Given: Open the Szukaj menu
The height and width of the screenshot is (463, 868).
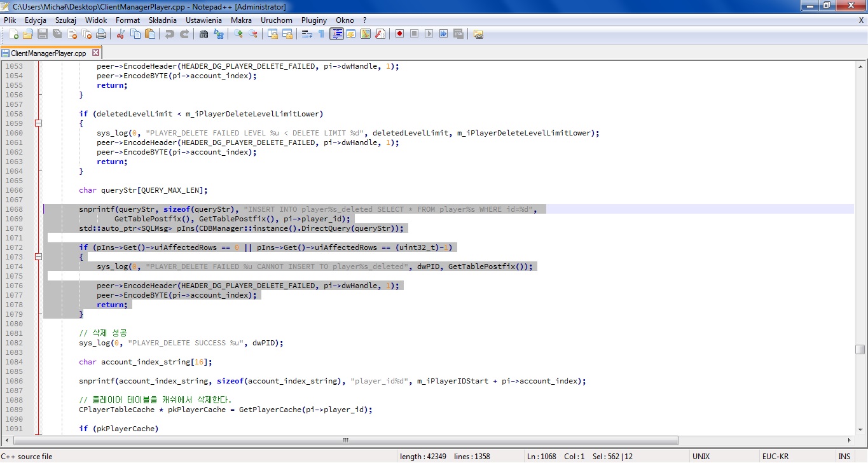Looking at the screenshot, I should [x=65, y=20].
